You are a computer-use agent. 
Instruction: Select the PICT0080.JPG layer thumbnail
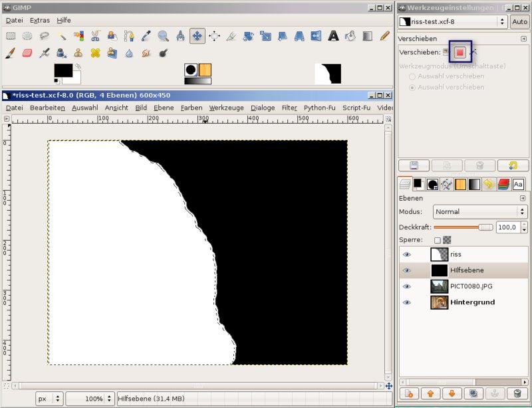tap(439, 286)
